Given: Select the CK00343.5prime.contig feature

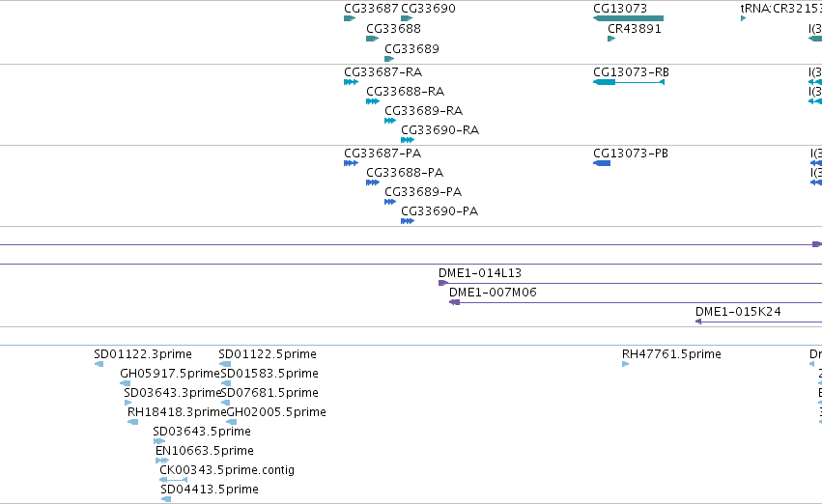Looking at the screenshot, I should click(174, 480).
